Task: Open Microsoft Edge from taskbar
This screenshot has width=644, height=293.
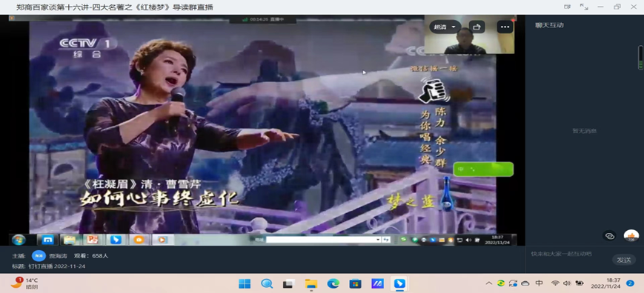Action: click(333, 283)
